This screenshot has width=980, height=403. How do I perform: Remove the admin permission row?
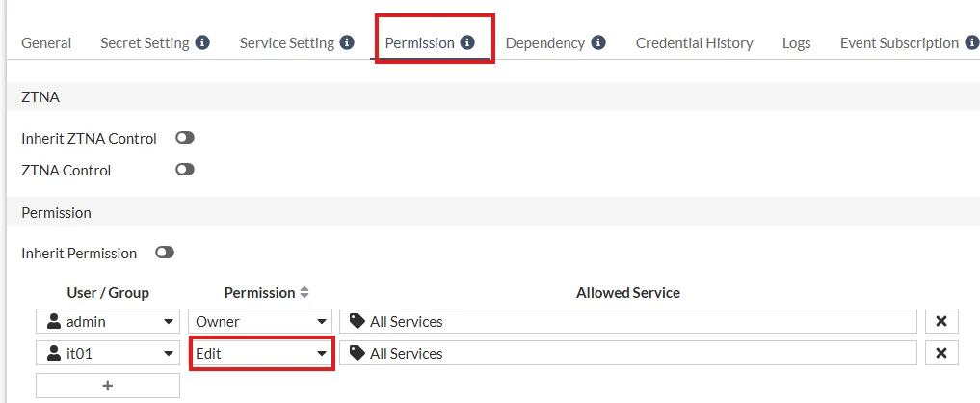pyautogui.click(x=941, y=321)
